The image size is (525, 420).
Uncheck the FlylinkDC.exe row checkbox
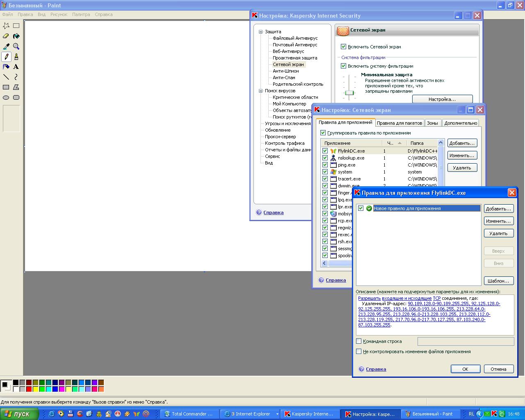325,151
